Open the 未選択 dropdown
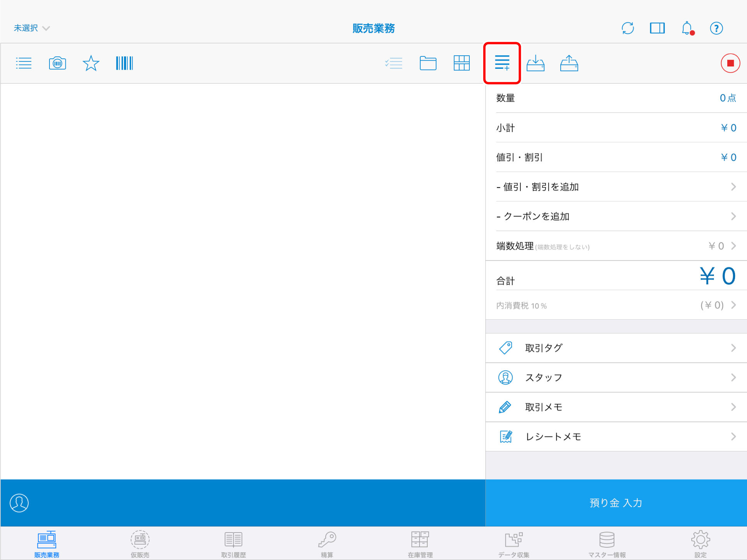The height and width of the screenshot is (560, 747). 32,28
